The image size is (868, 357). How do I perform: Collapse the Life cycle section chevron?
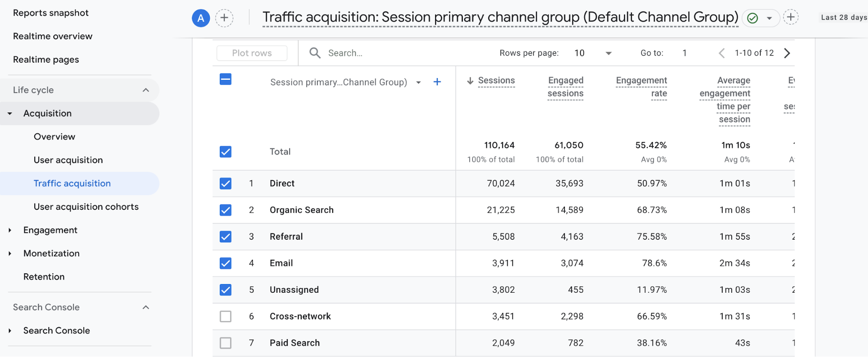[146, 90]
